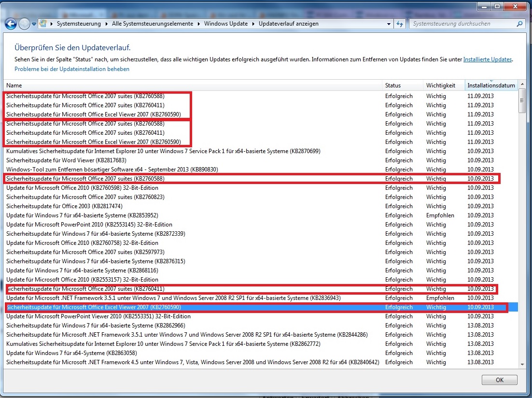This screenshot has height=398, width=532.
Task: Click scrollbar up arrow of update list
Action: 522,84
